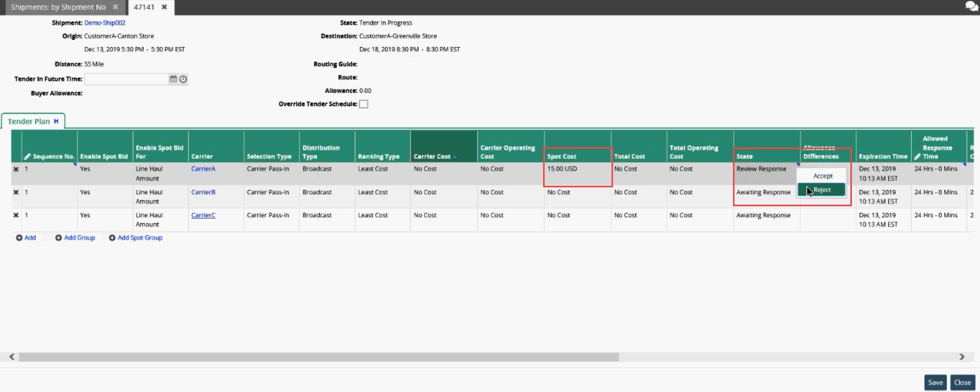Close the 47141 tab with its X

(x=164, y=7)
